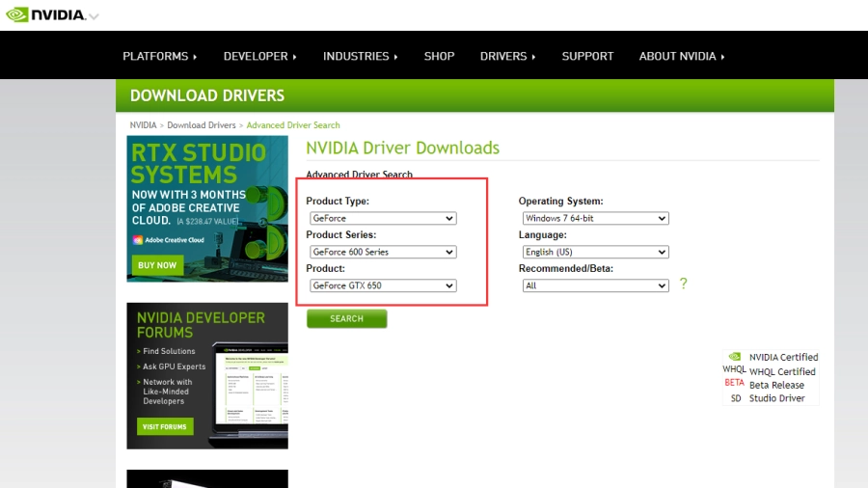Open the DRIVERS menu in navigation
This screenshot has width=868, height=488.
[x=507, y=56]
